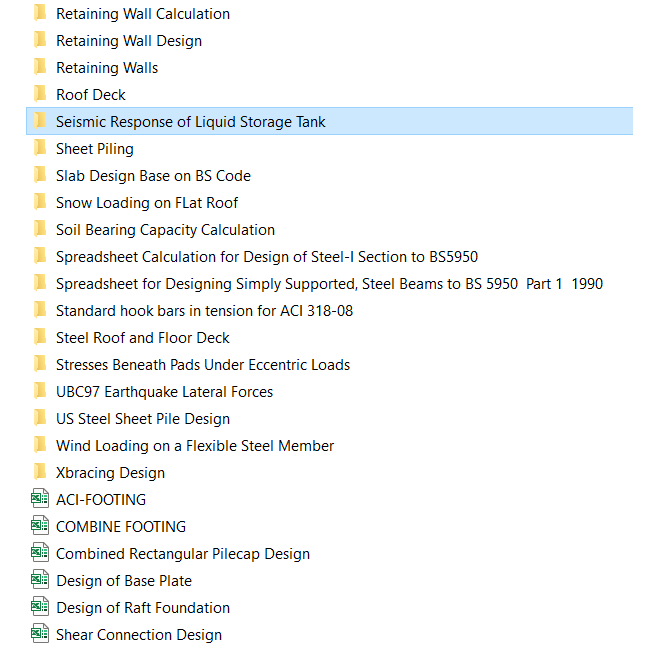652x652 pixels.
Task: Click the folder icon for Sheet Piling
Action: [x=40, y=148]
